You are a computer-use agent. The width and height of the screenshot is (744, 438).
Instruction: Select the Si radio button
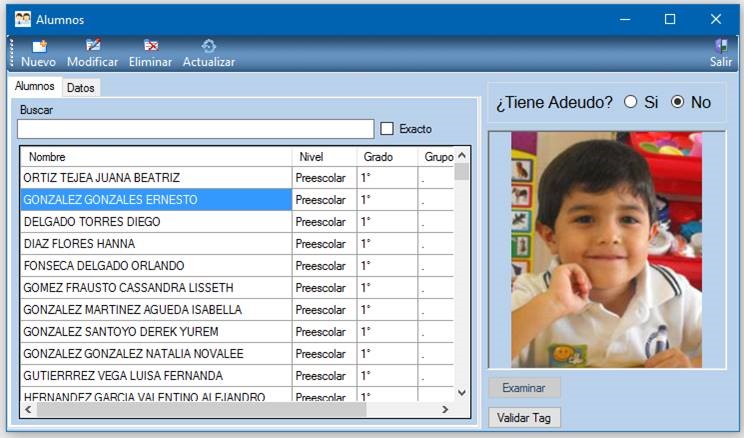point(630,102)
